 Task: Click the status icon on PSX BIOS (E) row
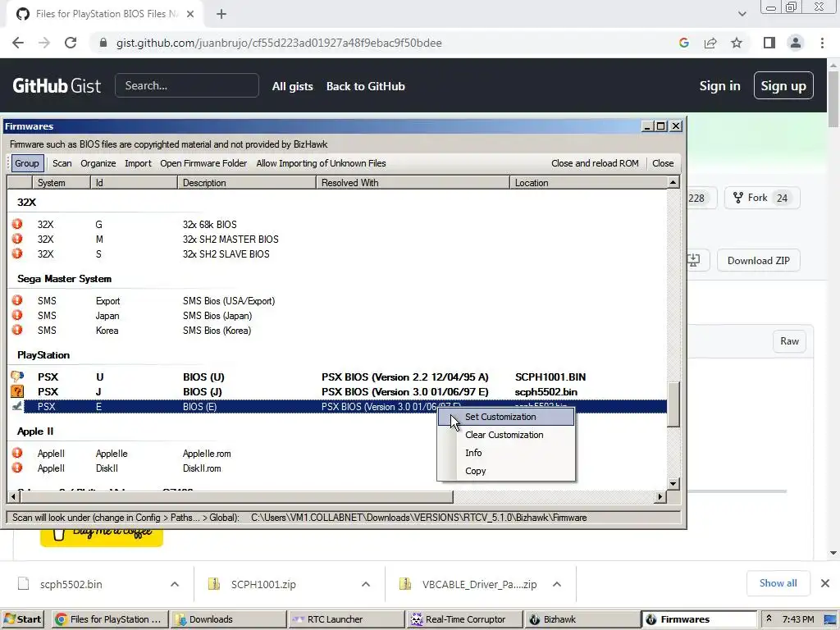coord(18,406)
